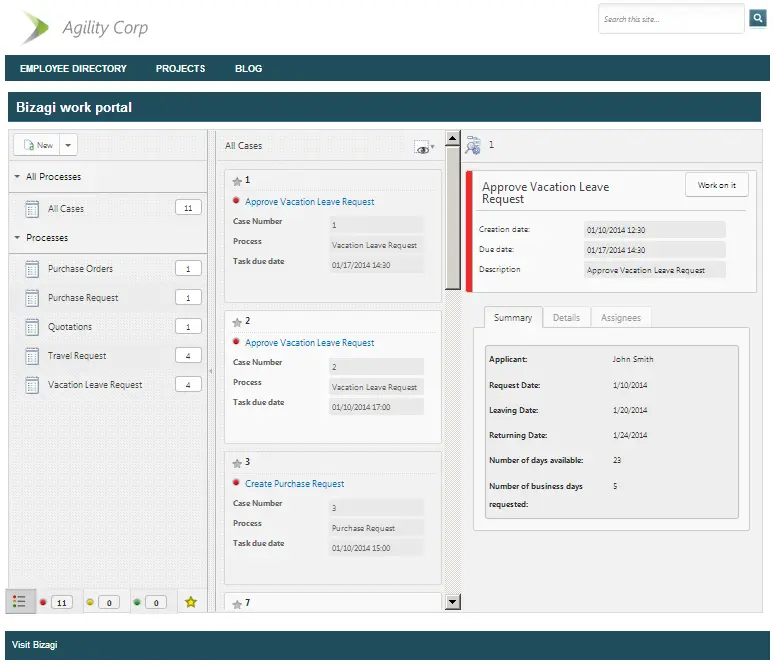Select Travel Request process
774x666 pixels.
pos(77,356)
